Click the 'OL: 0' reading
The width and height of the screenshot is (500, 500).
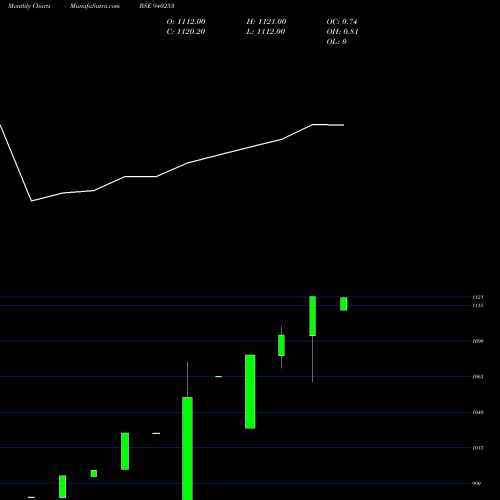point(337,42)
